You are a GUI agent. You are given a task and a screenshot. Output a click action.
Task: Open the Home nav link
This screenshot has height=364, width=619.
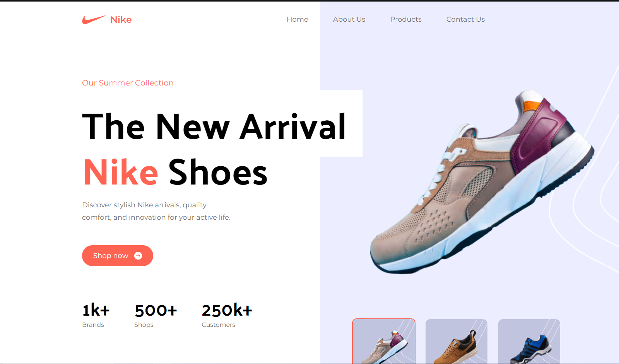point(298,19)
